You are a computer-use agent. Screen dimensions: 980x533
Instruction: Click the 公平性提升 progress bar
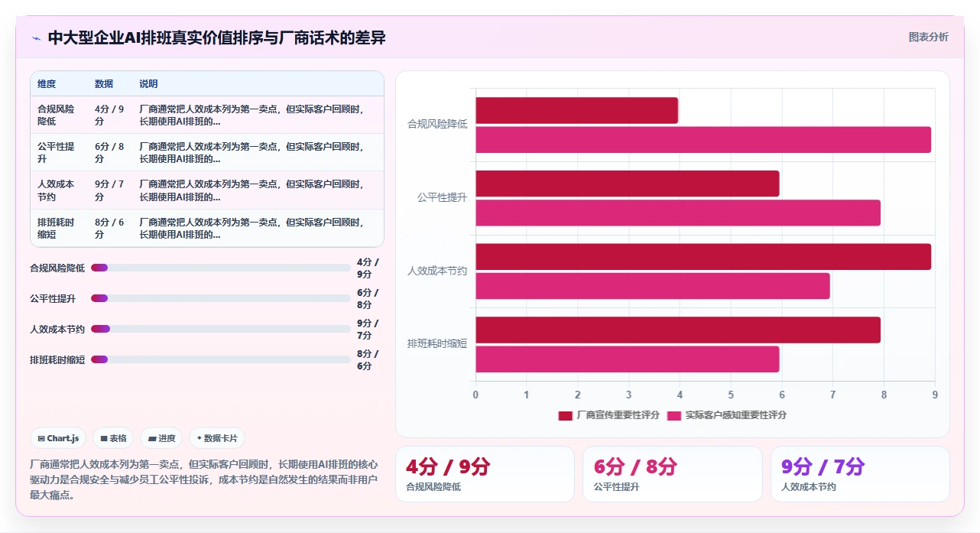(x=221, y=298)
